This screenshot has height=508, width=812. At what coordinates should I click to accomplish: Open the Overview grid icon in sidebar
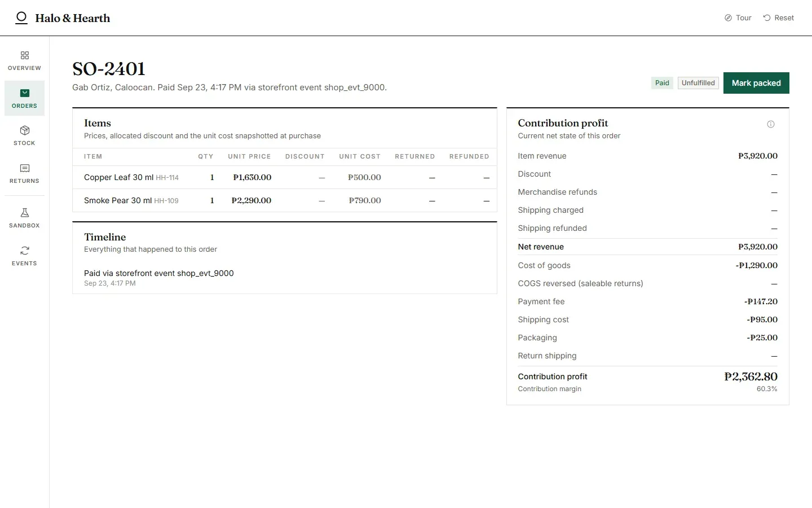(25, 55)
